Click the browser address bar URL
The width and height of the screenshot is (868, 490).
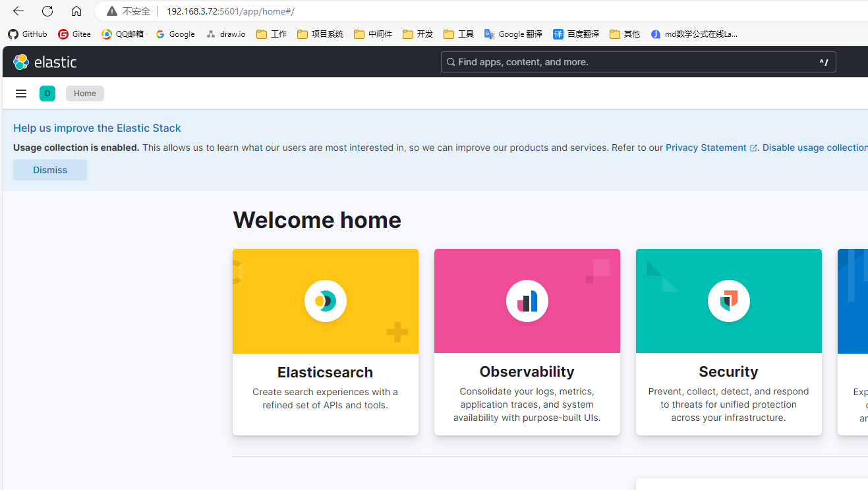231,11
